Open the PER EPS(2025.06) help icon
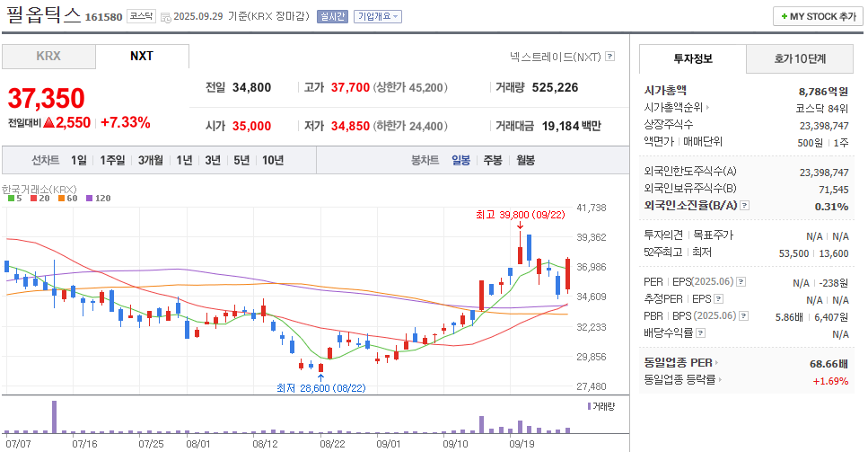The height and width of the screenshot is (452, 868). 741,282
